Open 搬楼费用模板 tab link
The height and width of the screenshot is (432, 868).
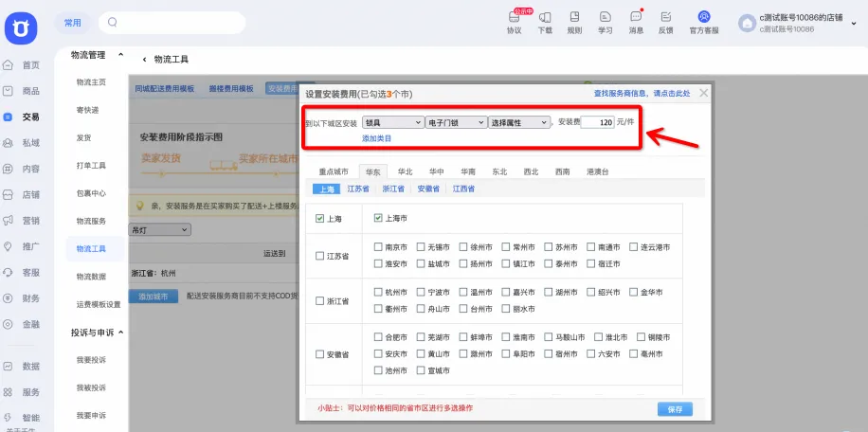(x=231, y=88)
